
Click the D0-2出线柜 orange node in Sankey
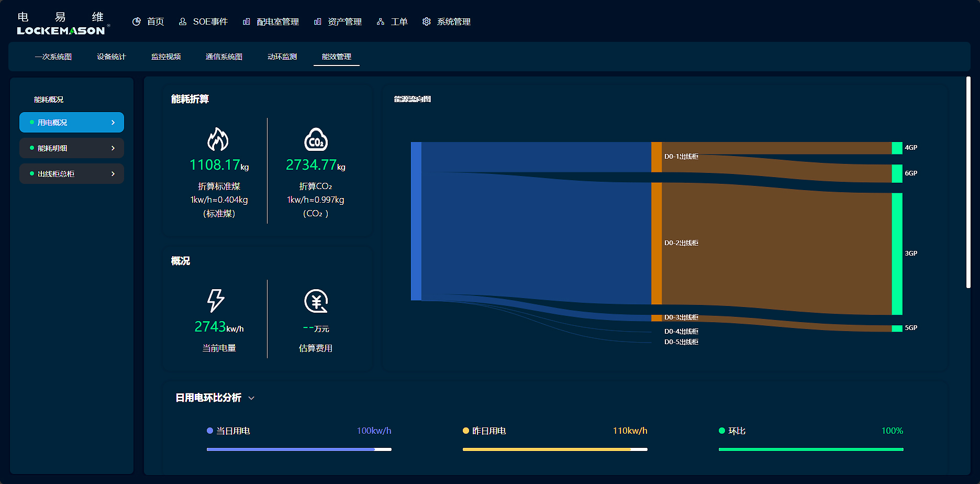click(x=656, y=243)
